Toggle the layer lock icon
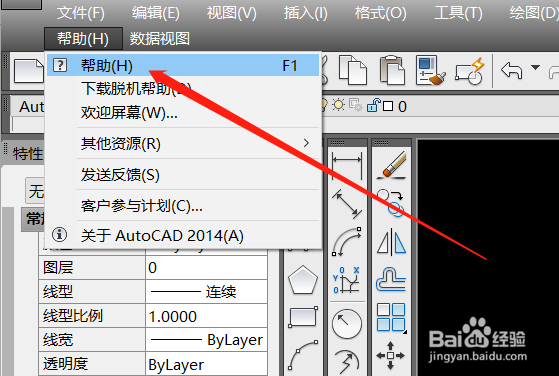Viewport: 559px width, 376px height. pos(374,105)
